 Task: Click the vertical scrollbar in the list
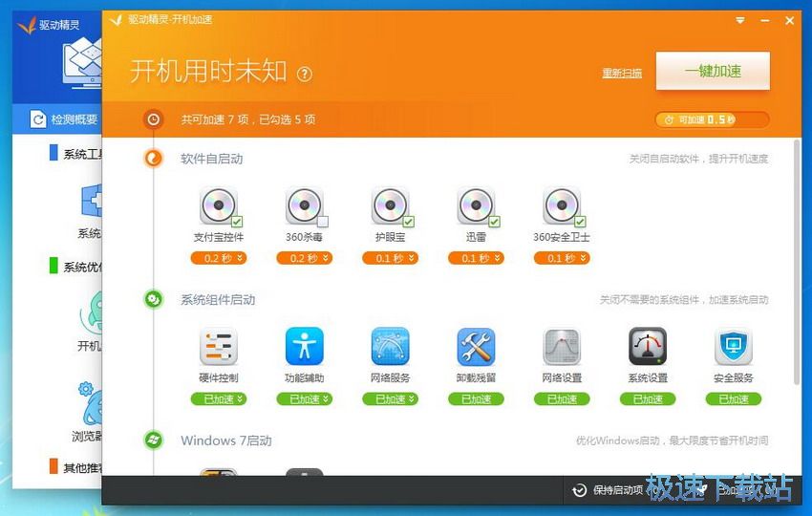[797, 262]
